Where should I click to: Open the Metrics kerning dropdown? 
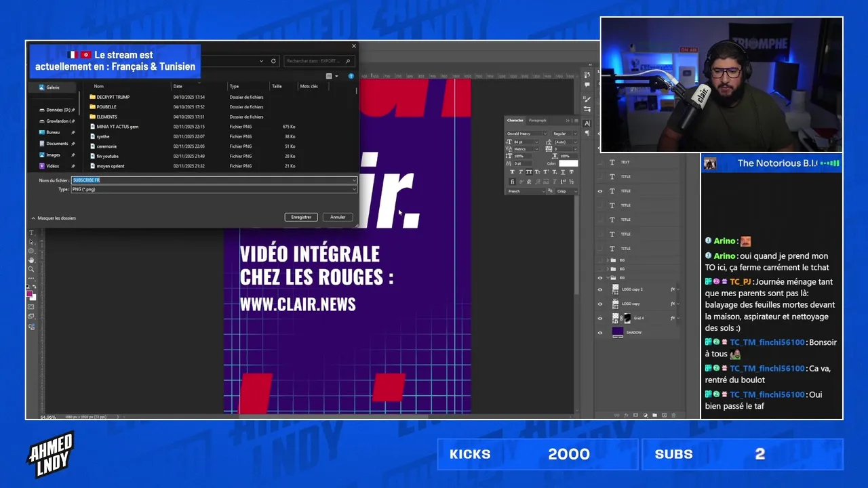536,149
